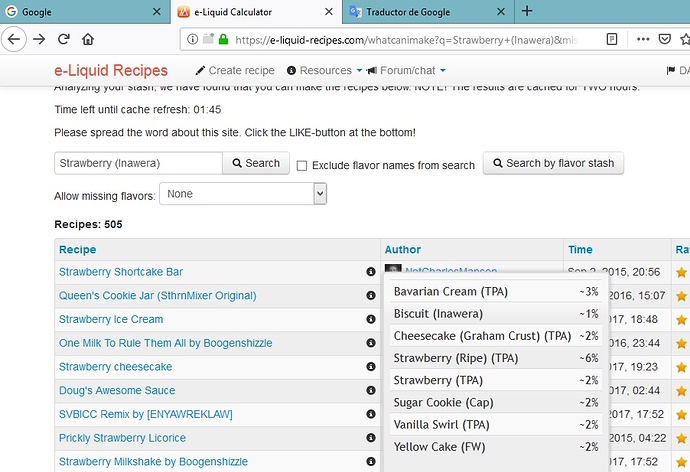Open Strawberry Ice Cream recipe
The height and width of the screenshot is (472, 690).
click(111, 319)
